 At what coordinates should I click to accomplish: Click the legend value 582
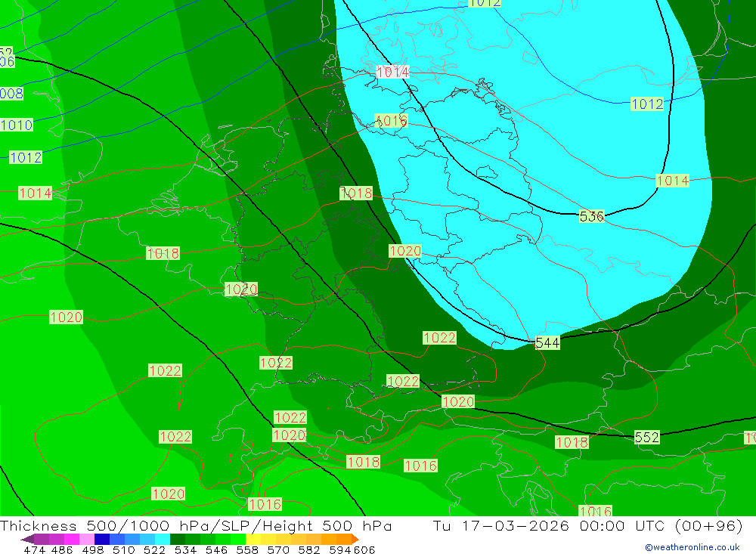point(309,549)
